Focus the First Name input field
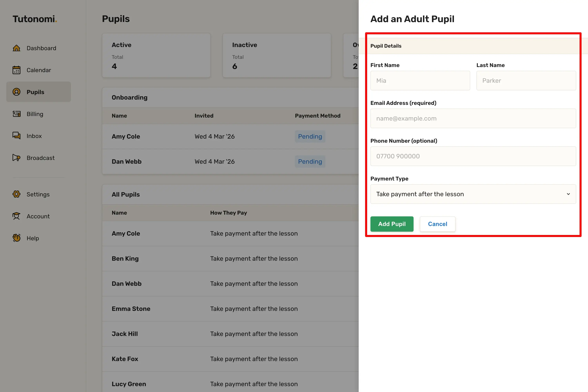The height and width of the screenshot is (392, 588). pos(420,81)
